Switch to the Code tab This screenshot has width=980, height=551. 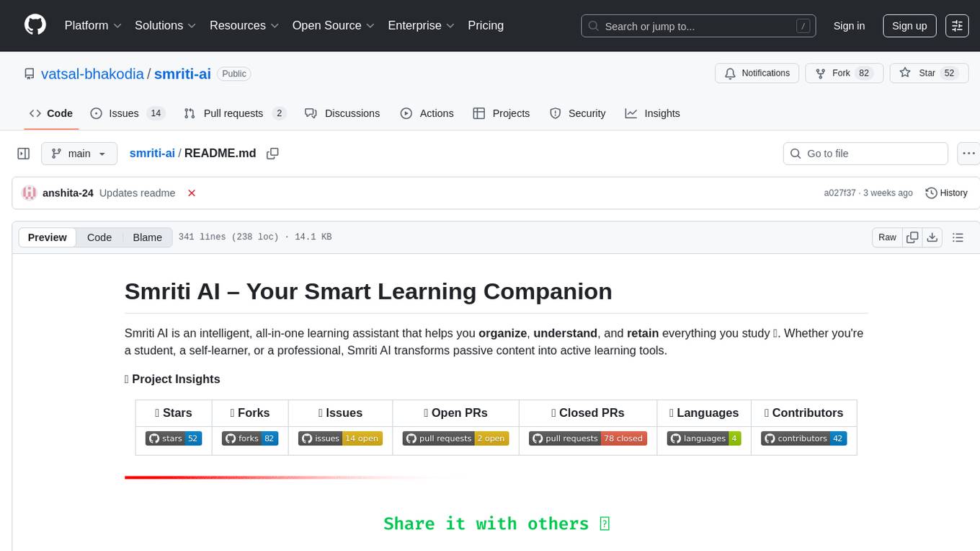(50, 113)
